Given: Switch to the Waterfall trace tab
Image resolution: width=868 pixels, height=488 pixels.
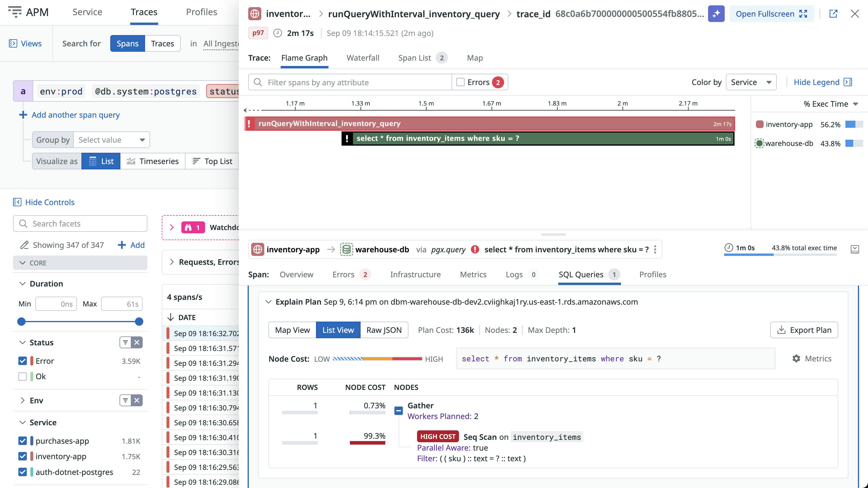Looking at the screenshot, I should pos(363,58).
